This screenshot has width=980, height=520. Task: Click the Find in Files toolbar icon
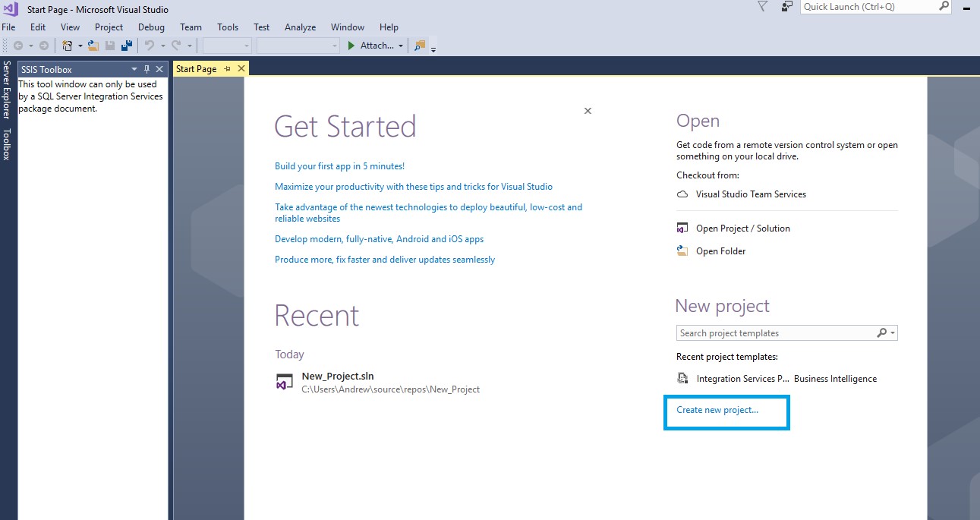click(420, 46)
